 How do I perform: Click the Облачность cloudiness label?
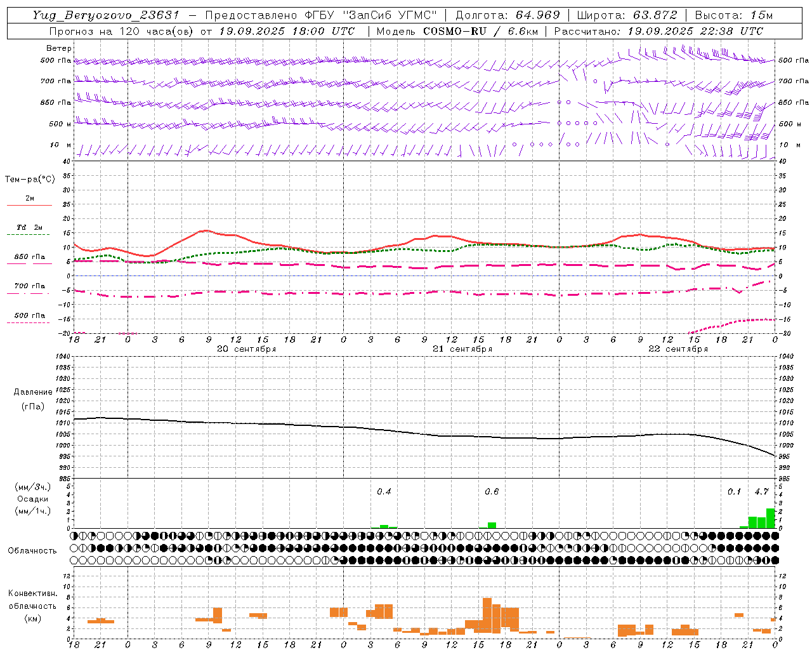click(32, 551)
